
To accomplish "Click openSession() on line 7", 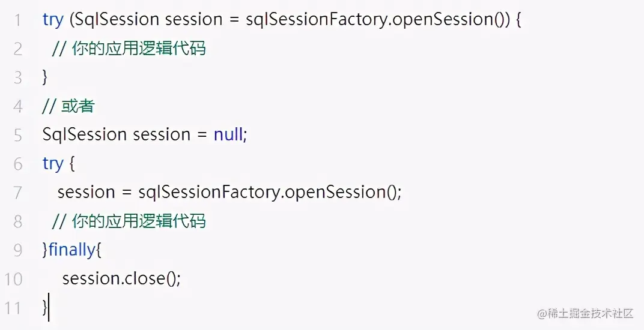I will pyautogui.click(x=341, y=192).
